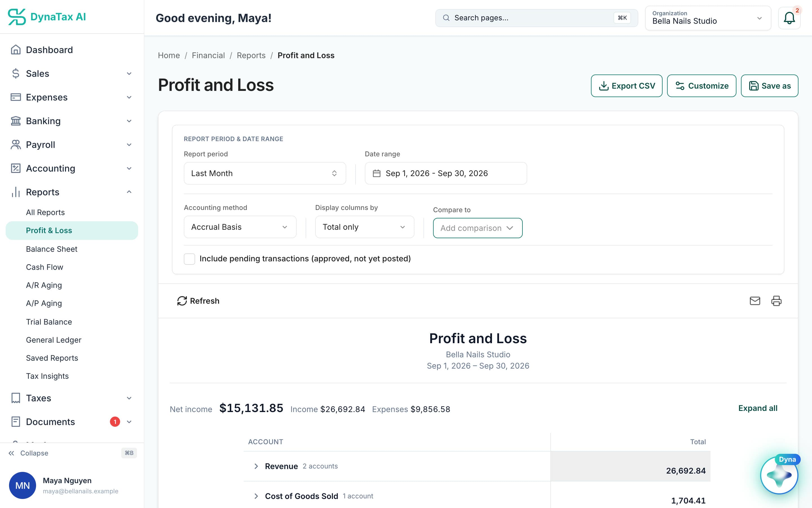Click the Financial breadcrumb link
812x508 pixels.
pyautogui.click(x=208, y=55)
